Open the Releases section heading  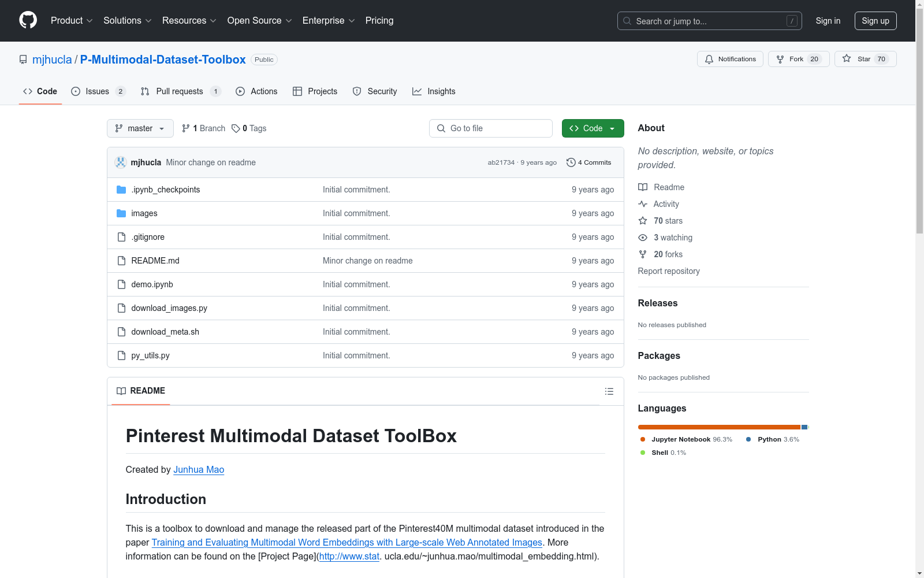658,303
